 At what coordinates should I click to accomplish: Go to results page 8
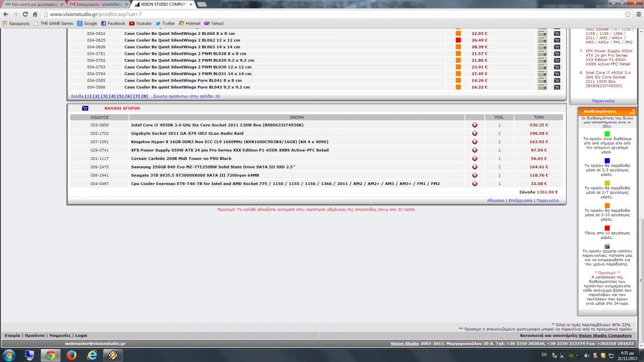(x=144, y=96)
